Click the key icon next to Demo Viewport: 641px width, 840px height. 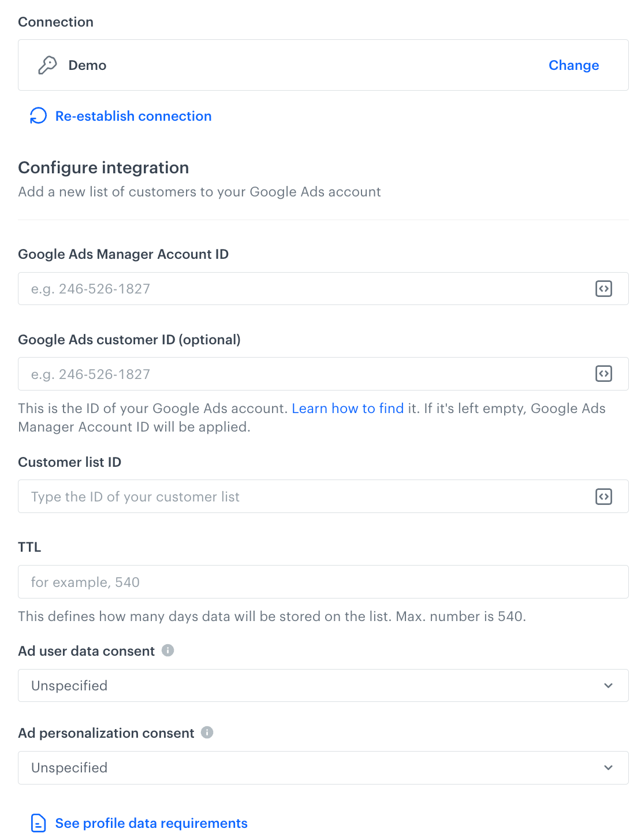pyautogui.click(x=48, y=65)
